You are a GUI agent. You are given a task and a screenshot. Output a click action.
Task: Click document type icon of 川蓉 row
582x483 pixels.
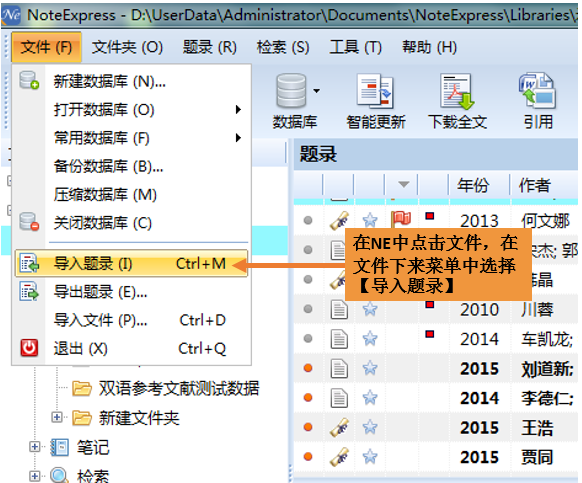(339, 309)
